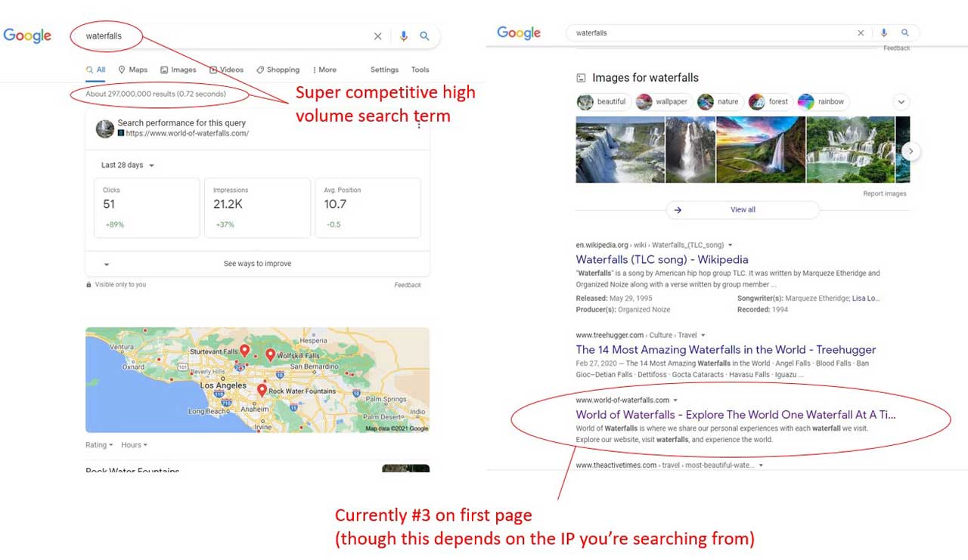This screenshot has height=560, width=968.
Task: Click Feedback under search performance card
Action: click(408, 285)
